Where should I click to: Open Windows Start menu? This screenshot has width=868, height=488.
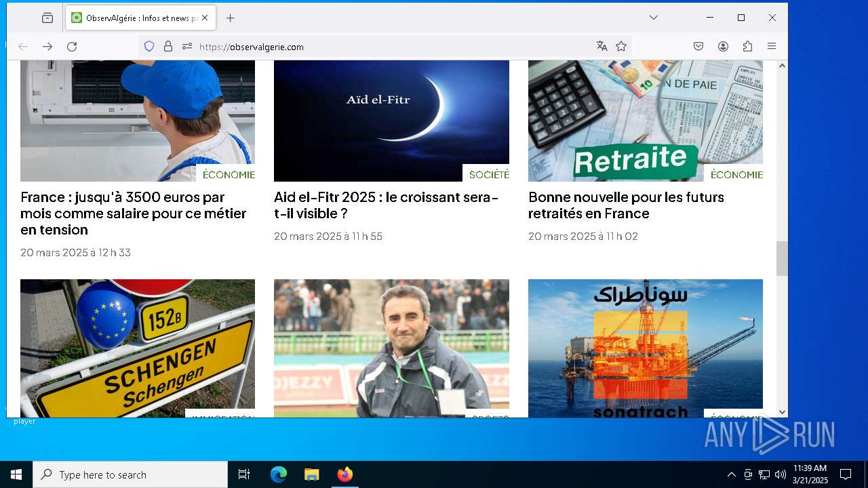point(16,474)
